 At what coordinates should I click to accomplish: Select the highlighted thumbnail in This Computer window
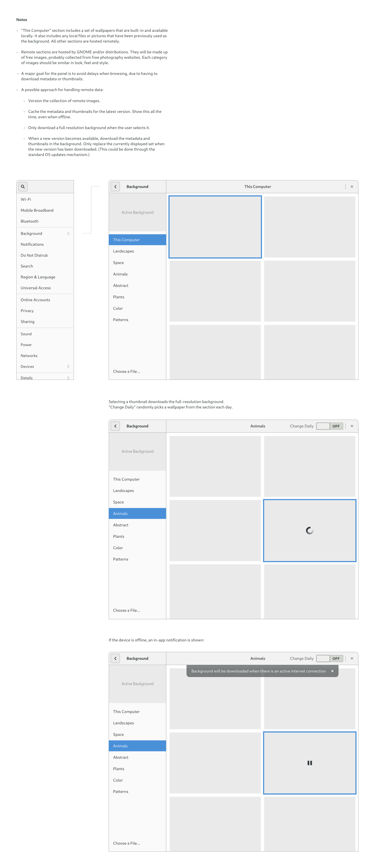(215, 227)
